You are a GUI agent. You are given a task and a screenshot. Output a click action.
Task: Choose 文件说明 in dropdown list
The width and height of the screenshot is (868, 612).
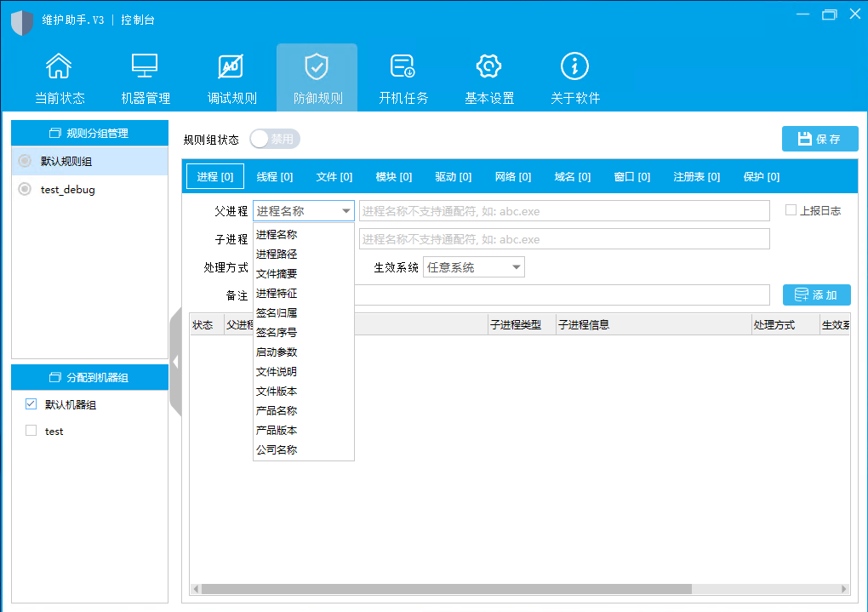(x=303, y=372)
